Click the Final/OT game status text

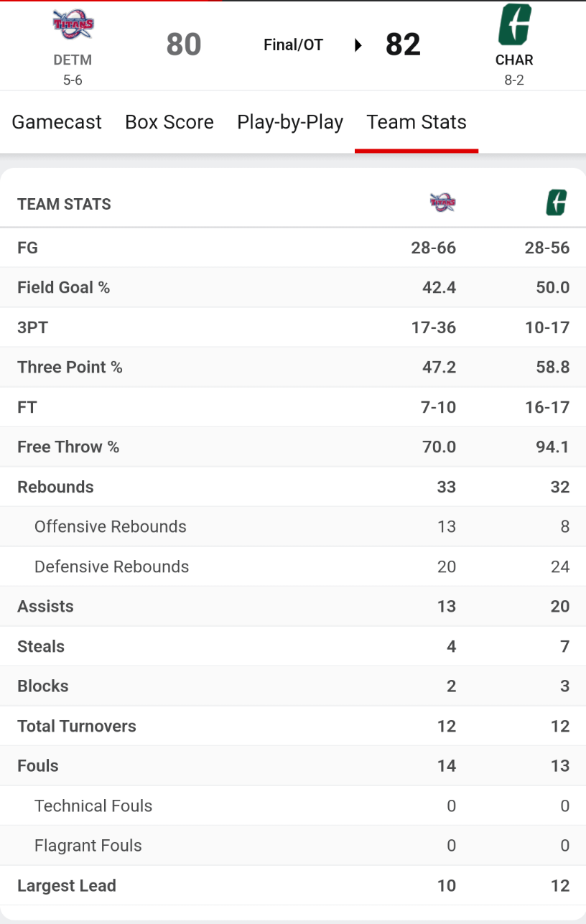click(x=293, y=45)
